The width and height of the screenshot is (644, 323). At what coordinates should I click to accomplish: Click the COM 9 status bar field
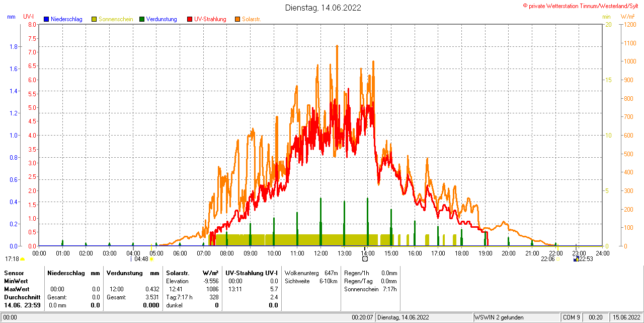(x=572, y=317)
